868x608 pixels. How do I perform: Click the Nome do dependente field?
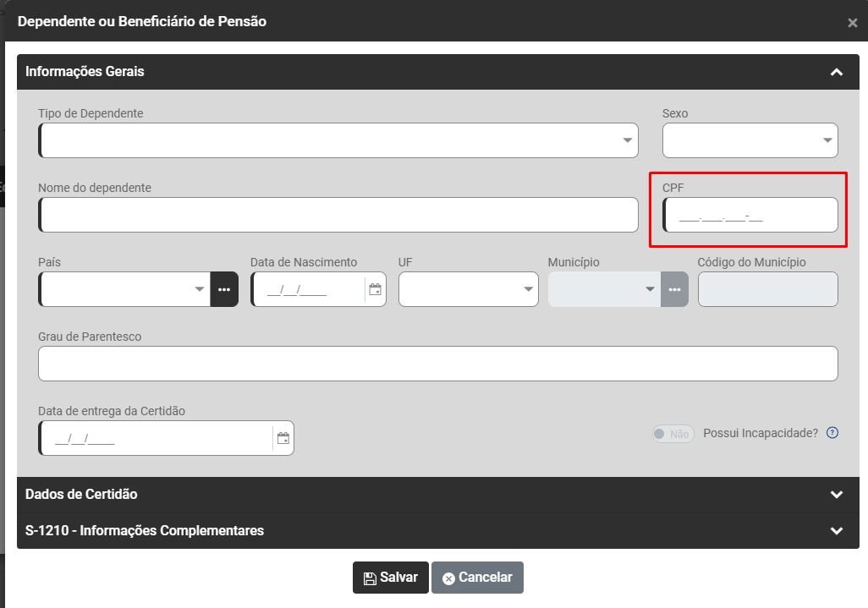tap(338, 215)
